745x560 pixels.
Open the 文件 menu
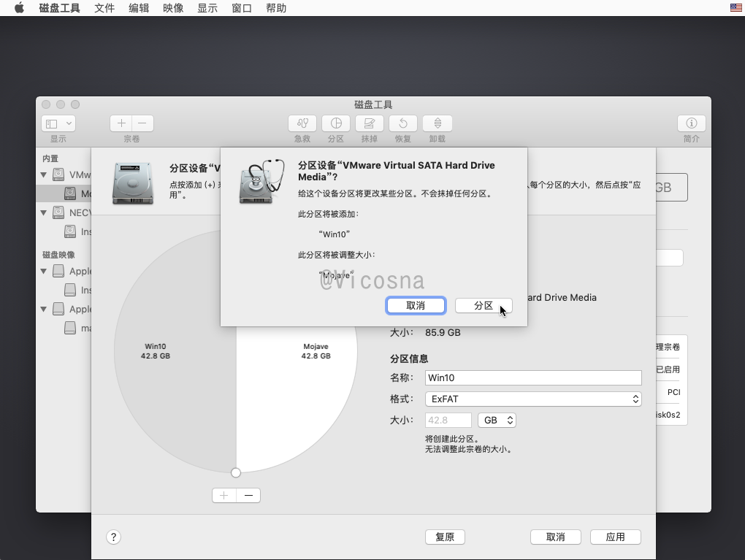[104, 8]
